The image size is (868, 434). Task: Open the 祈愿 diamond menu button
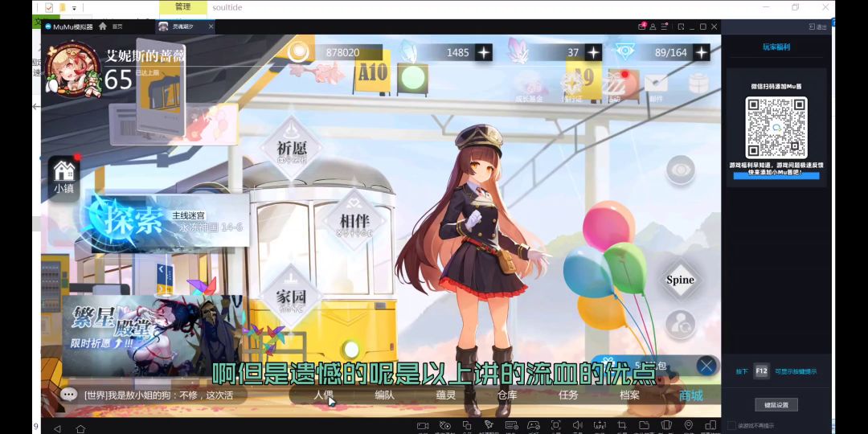point(292,149)
